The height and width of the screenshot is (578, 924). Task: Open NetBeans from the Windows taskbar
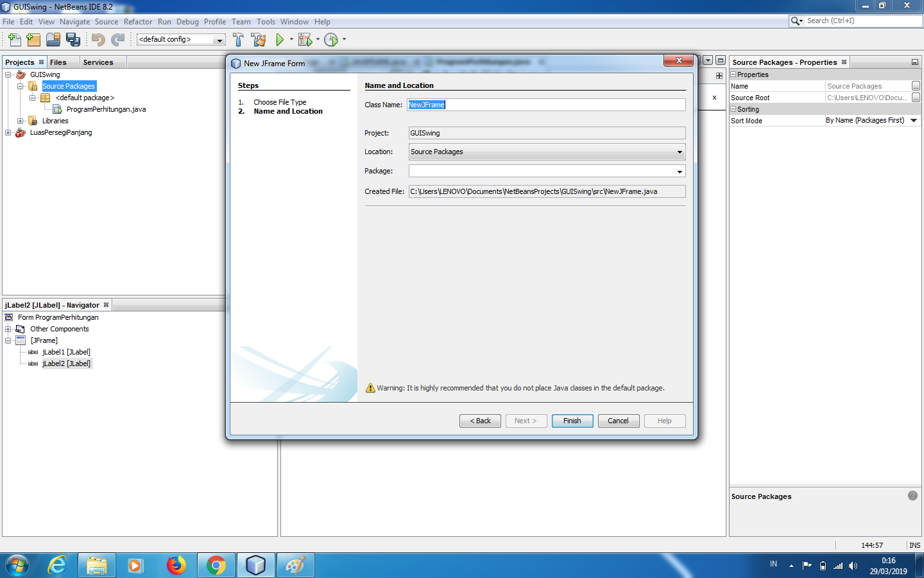pos(255,565)
